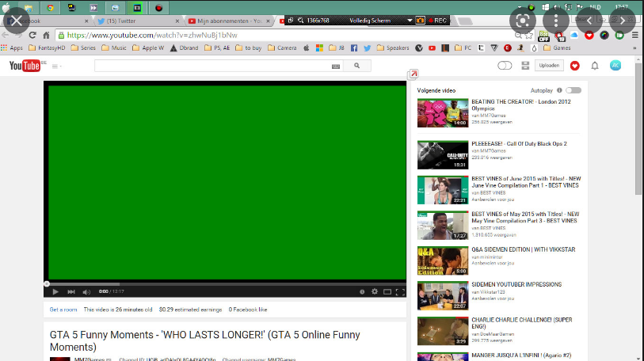Image resolution: width=644 pixels, height=361 pixels.
Task: Open the Series bookmark folder
Action: (x=83, y=48)
